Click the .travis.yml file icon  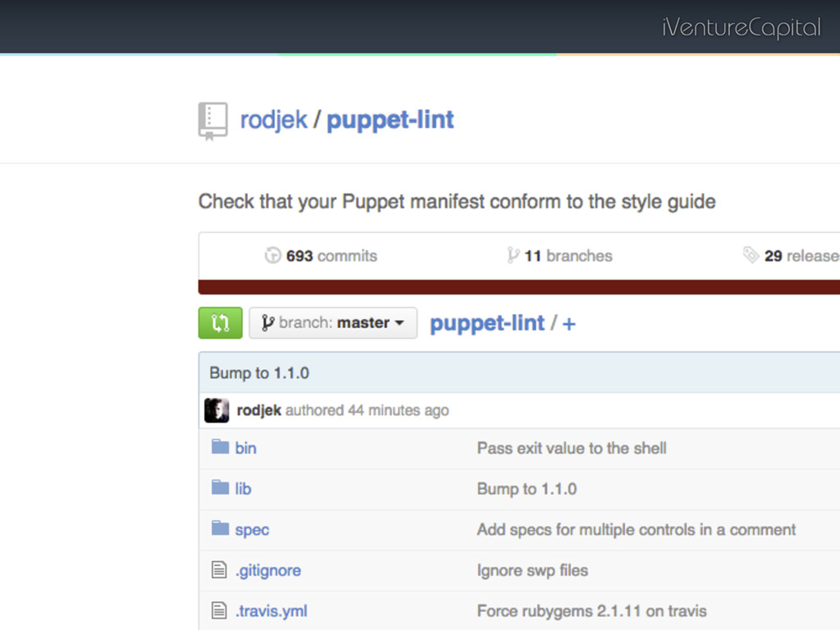point(218,610)
